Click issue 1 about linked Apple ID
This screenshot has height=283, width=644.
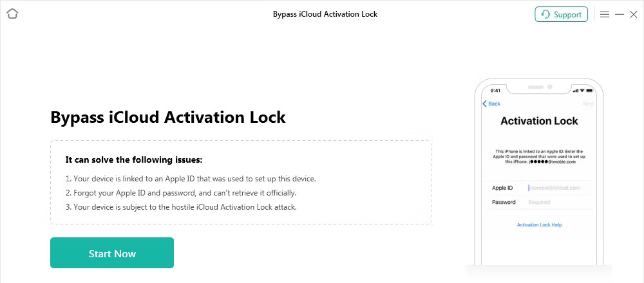coord(191,179)
